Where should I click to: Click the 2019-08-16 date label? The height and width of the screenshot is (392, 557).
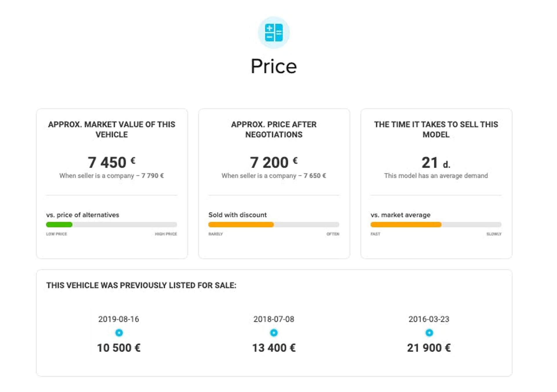pyautogui.click(x=119, y=319)
